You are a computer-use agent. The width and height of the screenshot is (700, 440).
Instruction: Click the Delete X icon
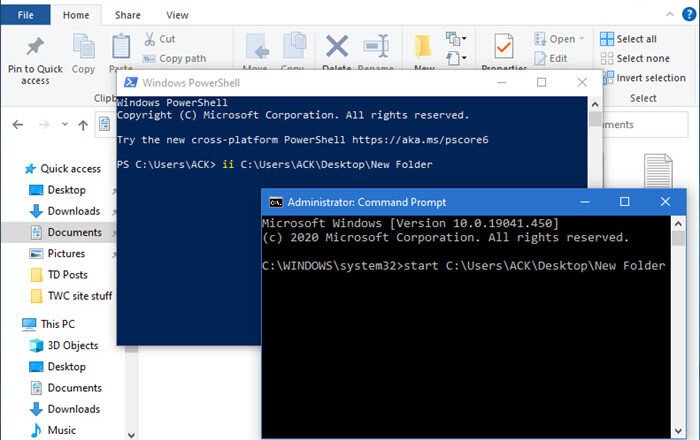337,46
